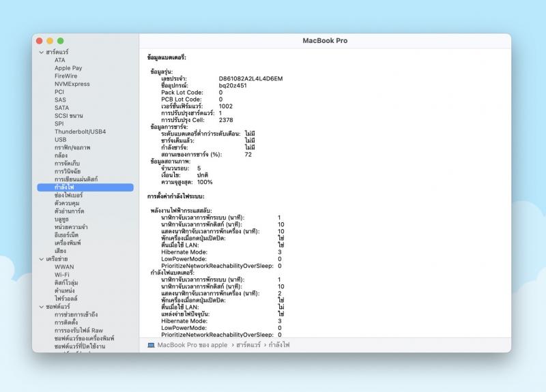Click the PCB Lot Code label

click(x=182, y=100)
